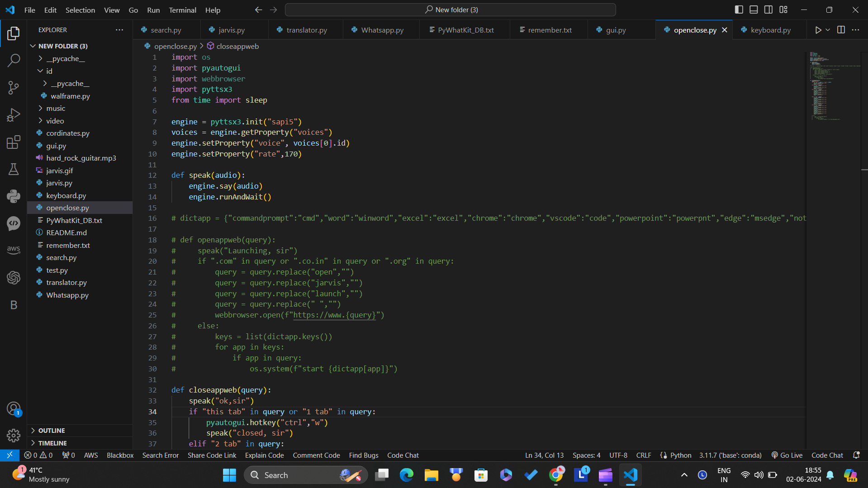The image size is (868, 488).
Task: Run the Python file with play button
Action: 818,30
